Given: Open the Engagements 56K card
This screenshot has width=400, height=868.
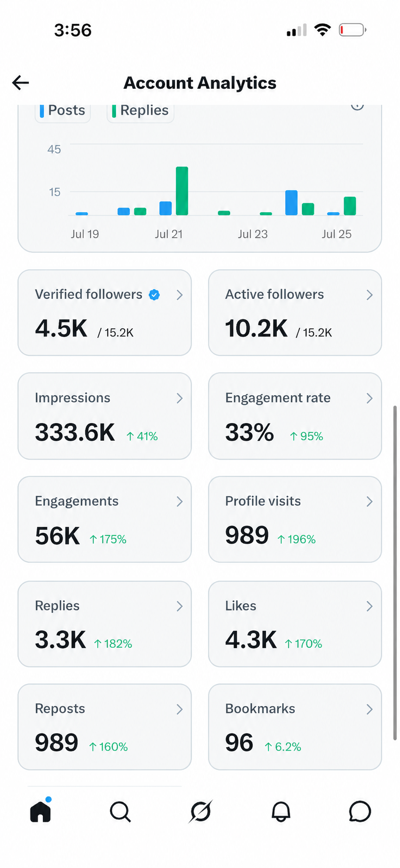Looking at the screenshot, I should 104,519.
